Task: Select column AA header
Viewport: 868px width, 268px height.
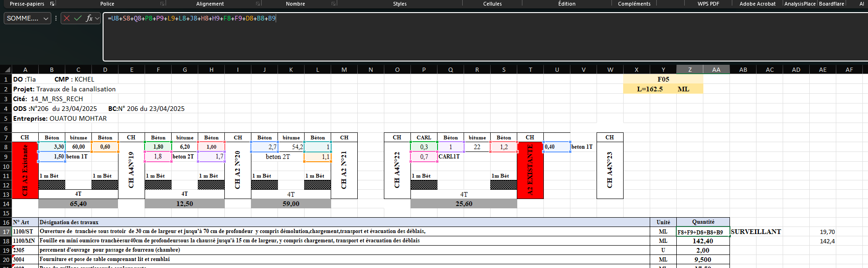Action: 716,69
